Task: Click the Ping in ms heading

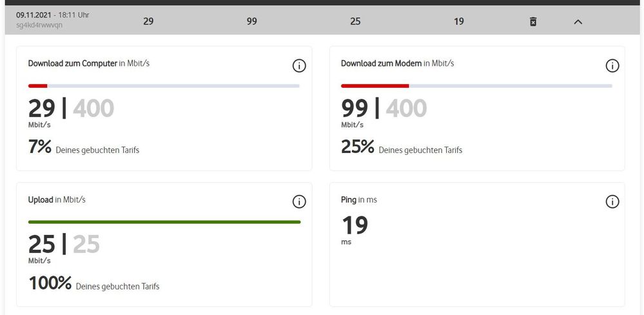Action: pos(359,200)
